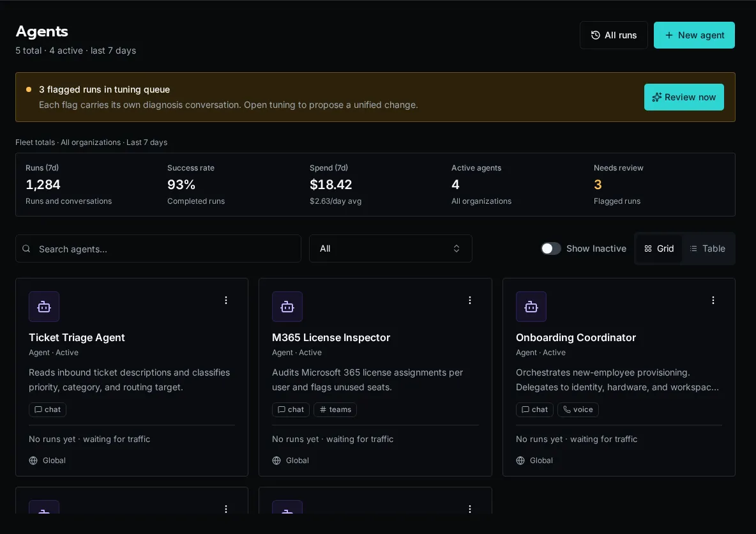Create a New agent

(x=694, y=35)
